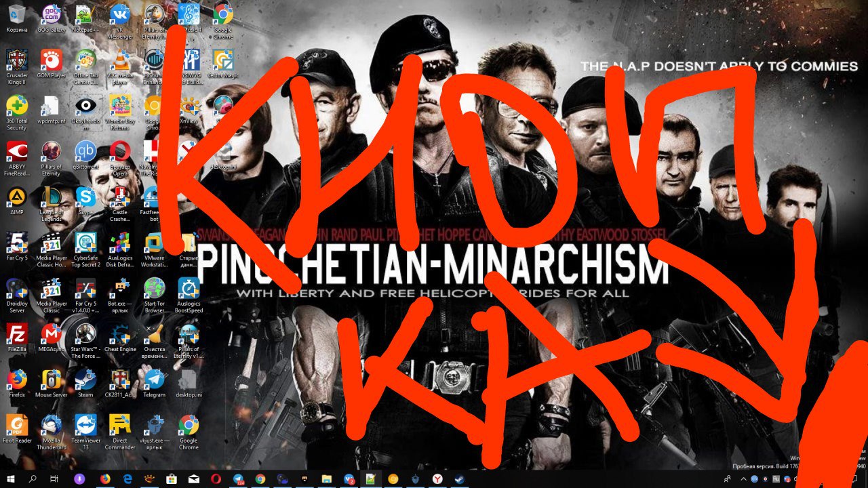Open the Windows Start menu
This screenshot has height=488, width=868.
[x=11, y=479]
